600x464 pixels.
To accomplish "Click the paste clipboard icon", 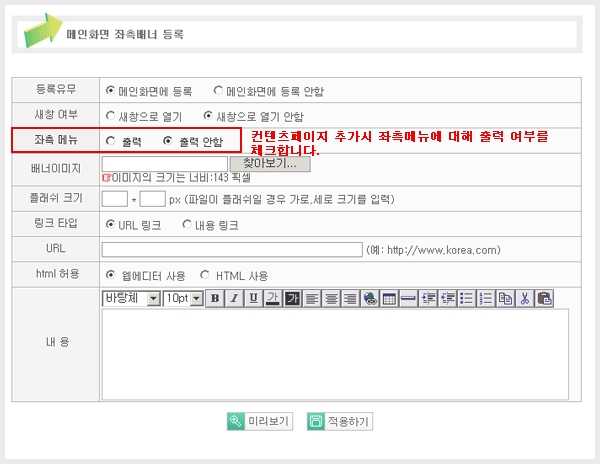I will (544, 298).
